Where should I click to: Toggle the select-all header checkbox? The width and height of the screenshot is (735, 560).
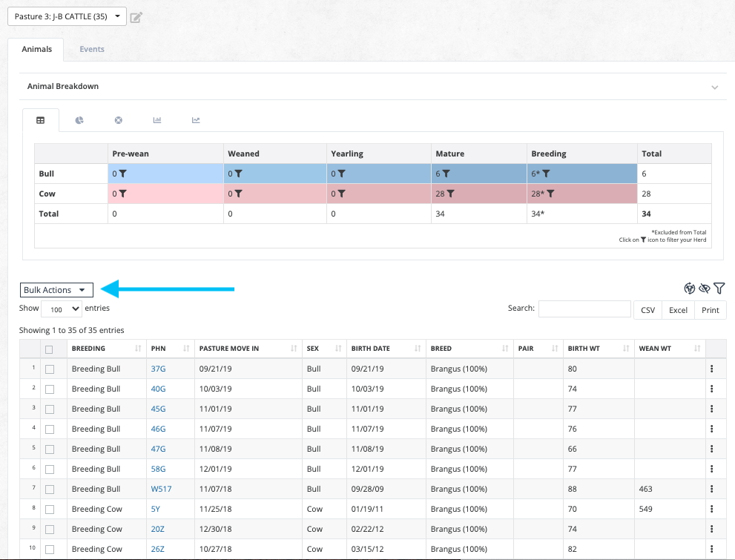(x=49, y=349)
